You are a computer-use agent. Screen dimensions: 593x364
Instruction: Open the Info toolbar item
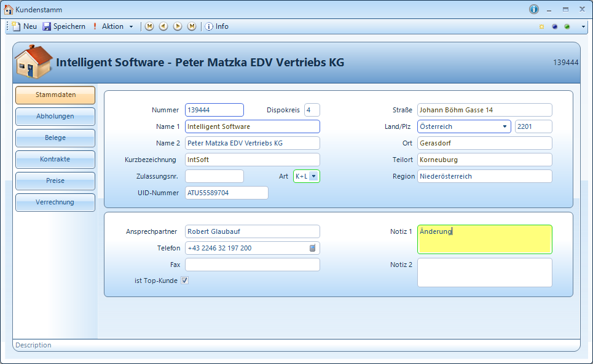click(217, 26)
